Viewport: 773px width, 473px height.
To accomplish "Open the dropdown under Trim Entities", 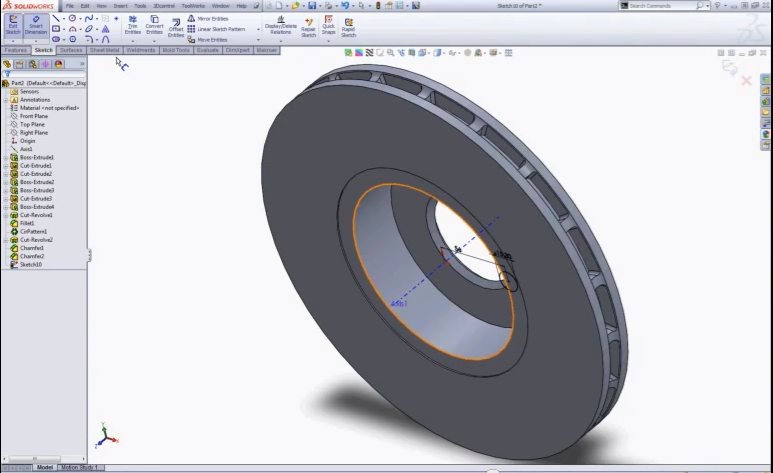I will coord(133,41).
